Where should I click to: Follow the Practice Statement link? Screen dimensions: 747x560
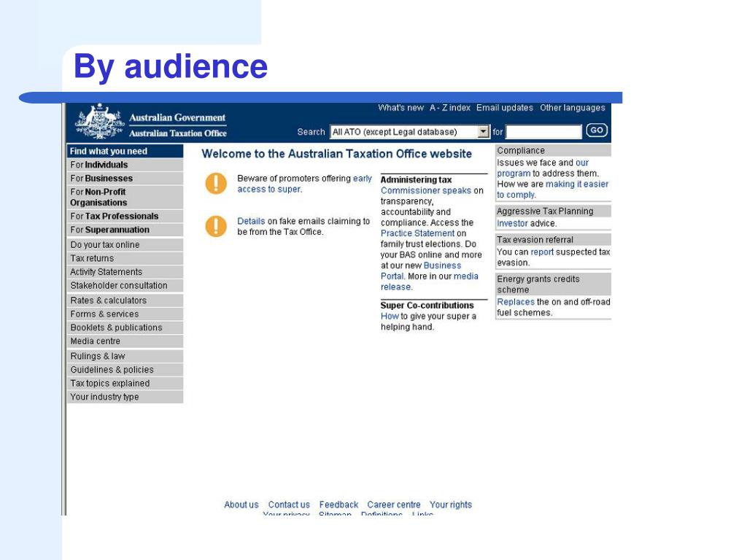coord(417,233)
